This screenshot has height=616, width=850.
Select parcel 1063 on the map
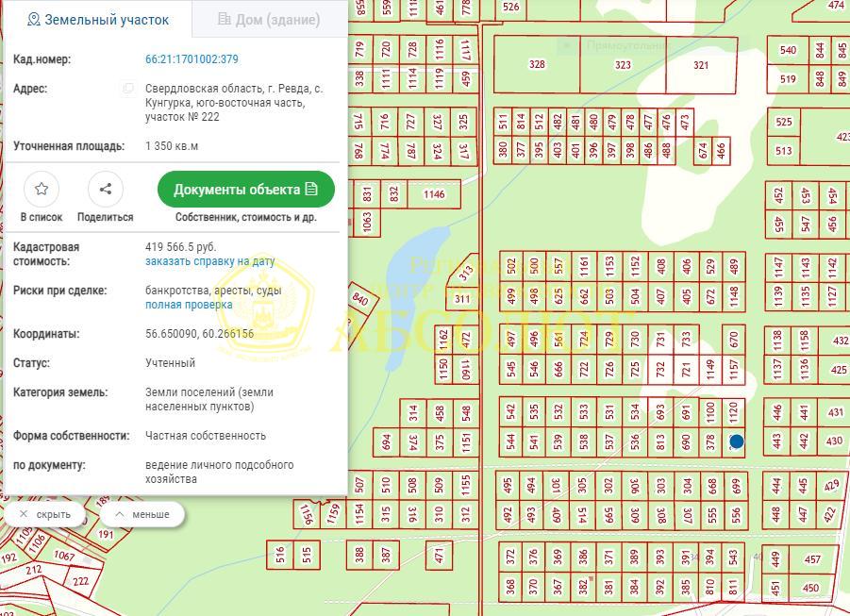pyautogui.click(x=367, y=223)
